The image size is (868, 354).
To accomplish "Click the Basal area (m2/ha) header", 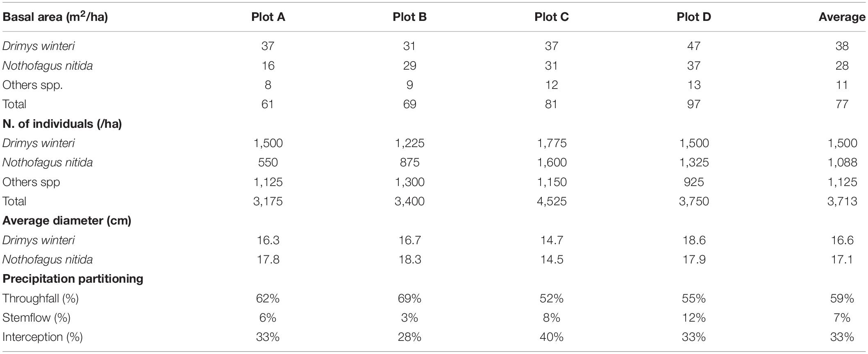I will point(55,17).
